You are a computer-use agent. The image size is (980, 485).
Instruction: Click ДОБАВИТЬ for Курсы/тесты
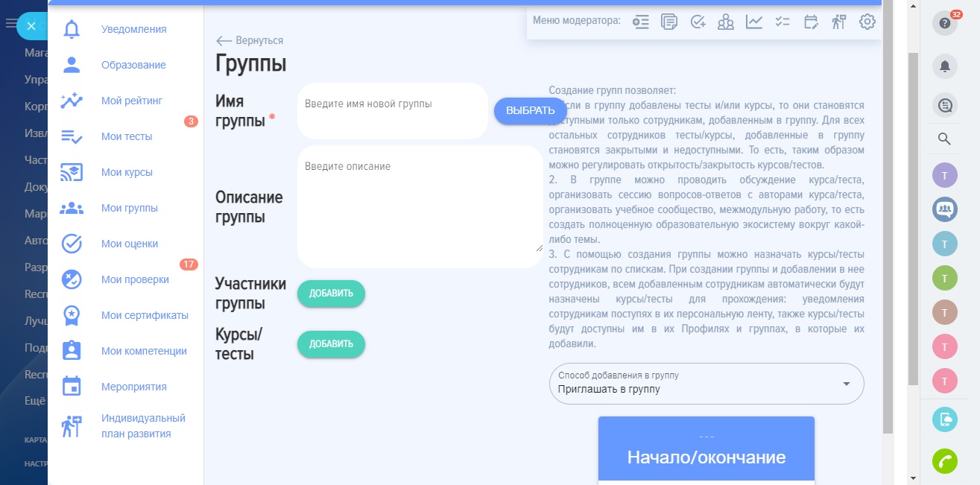click(x=331, y=344)
